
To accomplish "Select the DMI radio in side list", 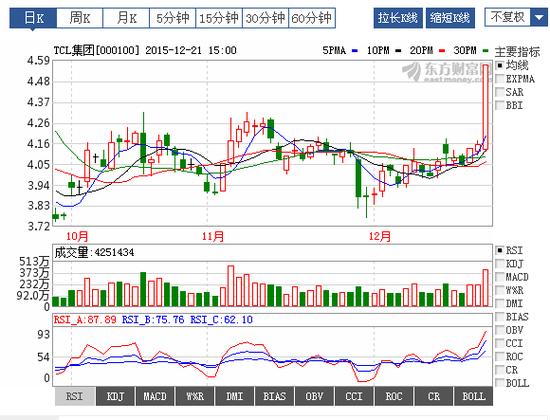I will pos(500,303).
